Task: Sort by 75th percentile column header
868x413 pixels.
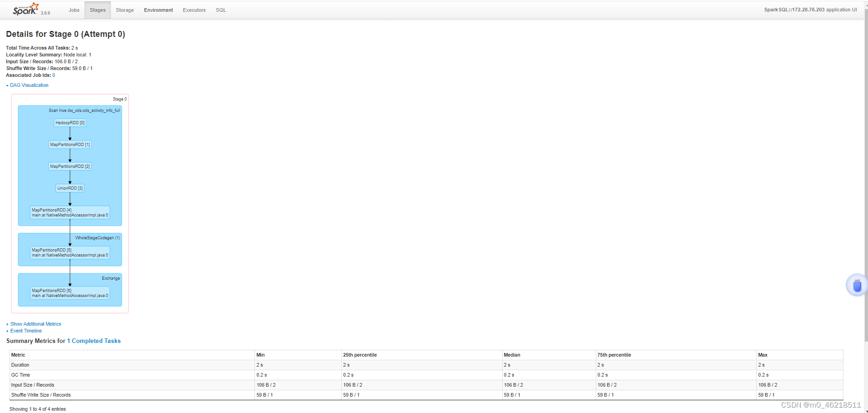Action: click(676, 355)
